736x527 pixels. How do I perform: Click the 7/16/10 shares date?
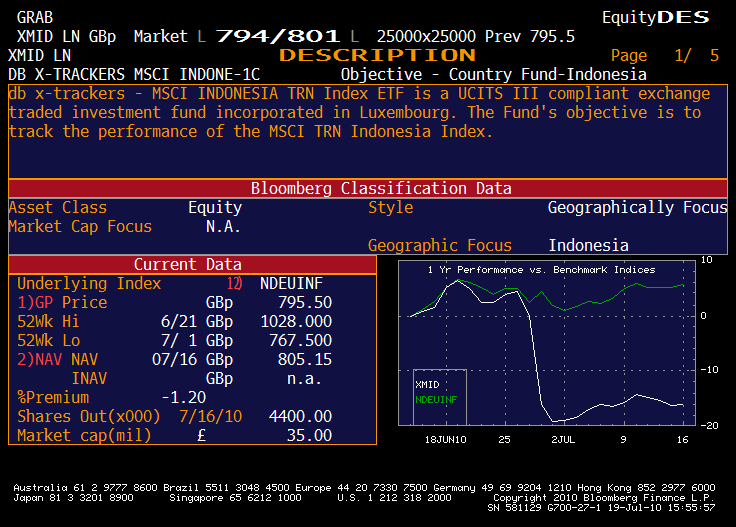point(211,417)
